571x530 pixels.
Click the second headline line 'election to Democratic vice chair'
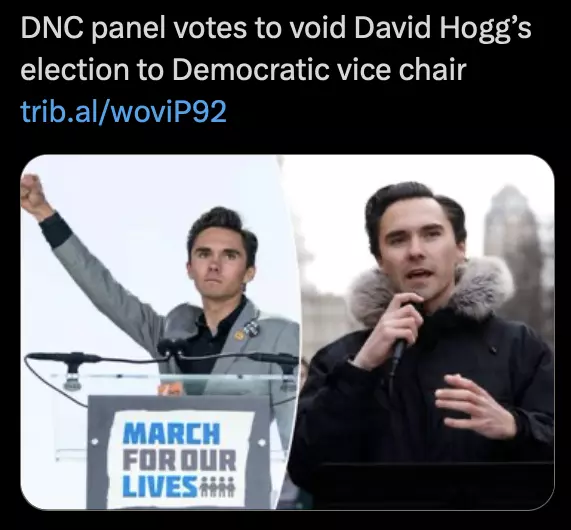(x=243, y=70)
